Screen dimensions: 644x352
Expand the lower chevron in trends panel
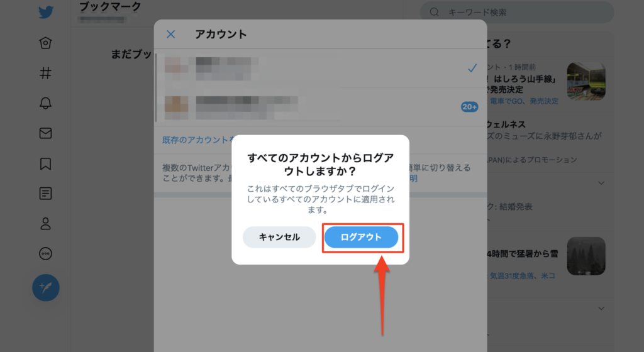(x=601, y=308)
